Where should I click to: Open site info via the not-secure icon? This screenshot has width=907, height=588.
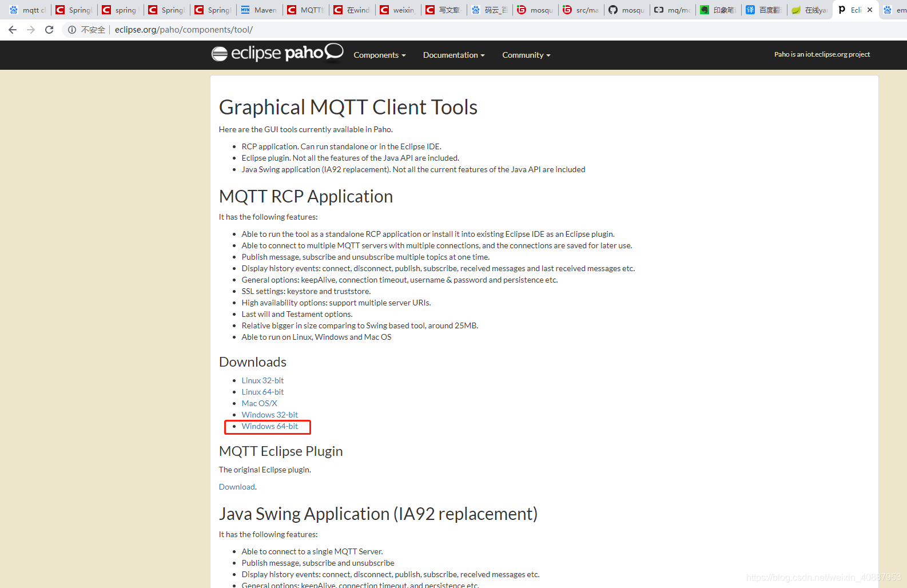[72, 30]
